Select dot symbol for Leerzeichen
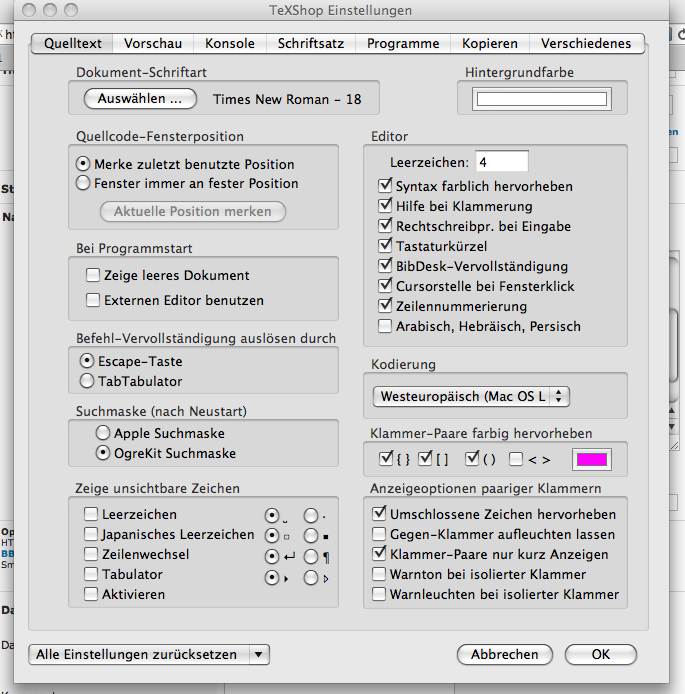The height and width of the screenshot is (694, 685). click(x=311, y=516)
